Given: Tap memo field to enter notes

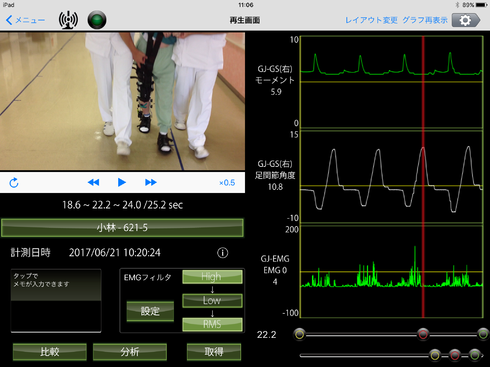Looking at the screenshot, I should pos(56,301).
